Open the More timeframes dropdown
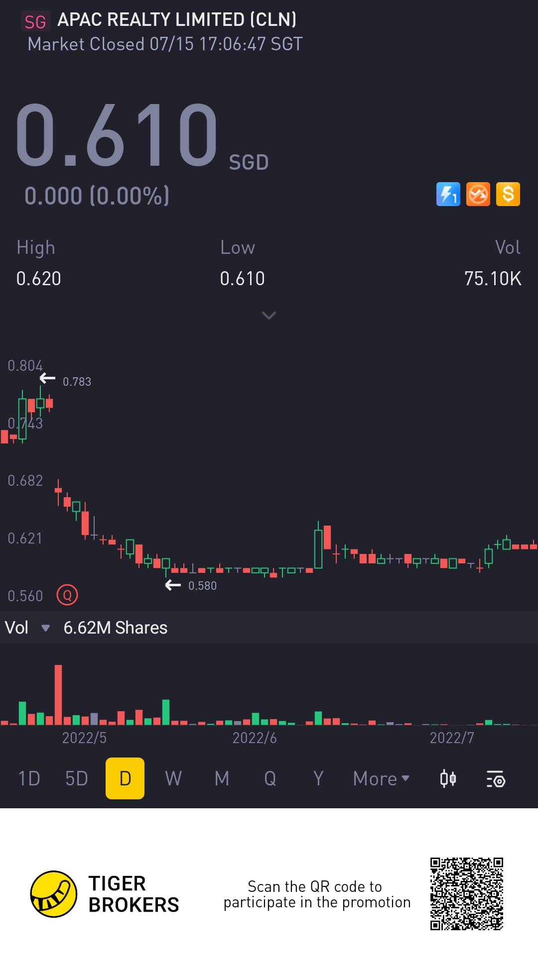Viewport: 538px width, 980px height. pyautogui.click(x=381, y=778)
